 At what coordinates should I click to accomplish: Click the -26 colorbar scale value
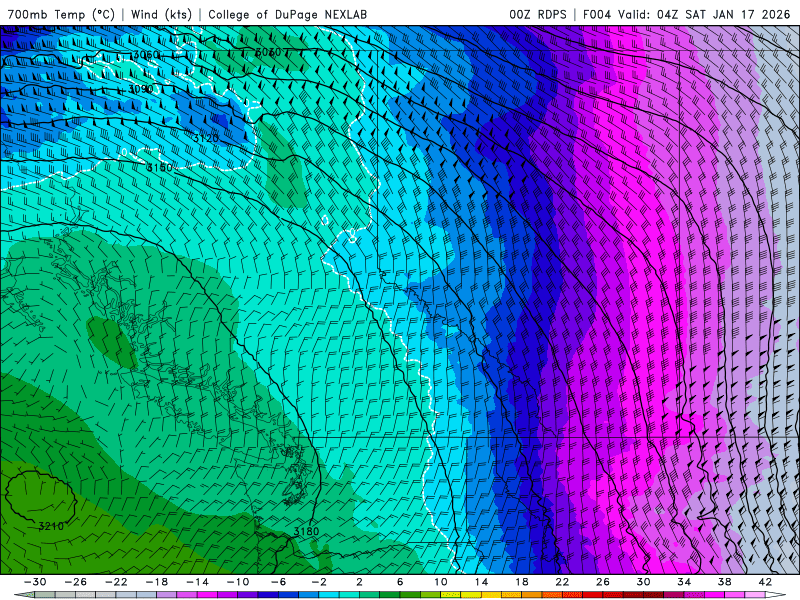click(76, 582)
